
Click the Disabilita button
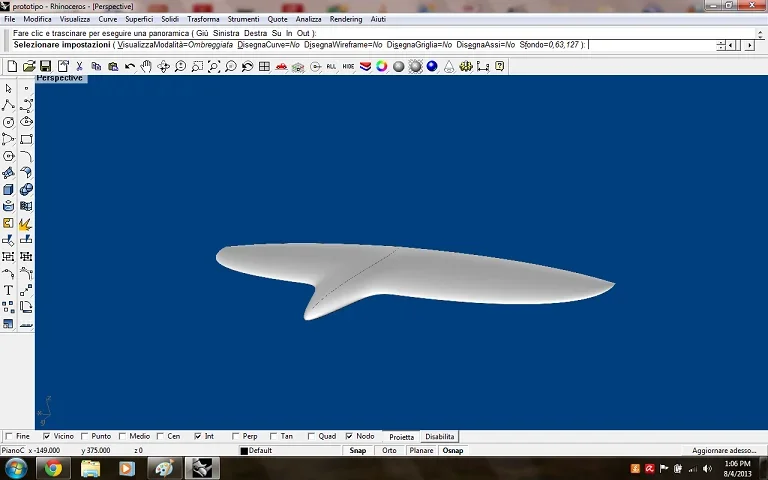point(439,437)
